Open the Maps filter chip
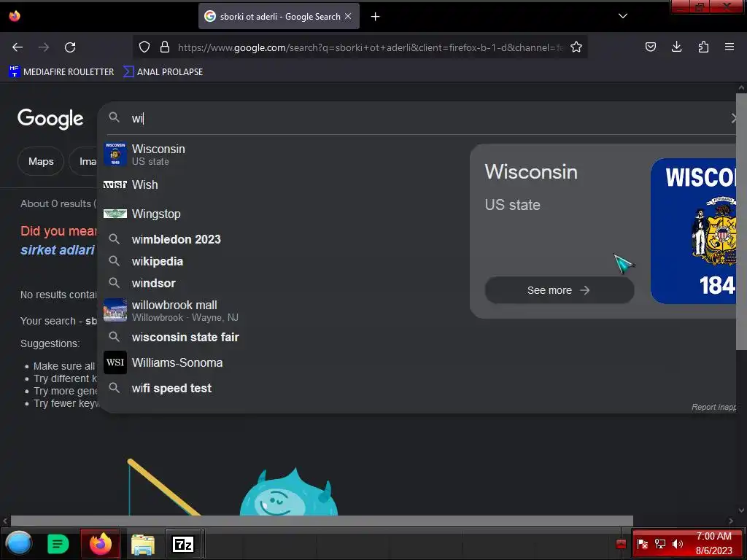The height and width of the screenshot is (560, 747). (x=41, y=161)
